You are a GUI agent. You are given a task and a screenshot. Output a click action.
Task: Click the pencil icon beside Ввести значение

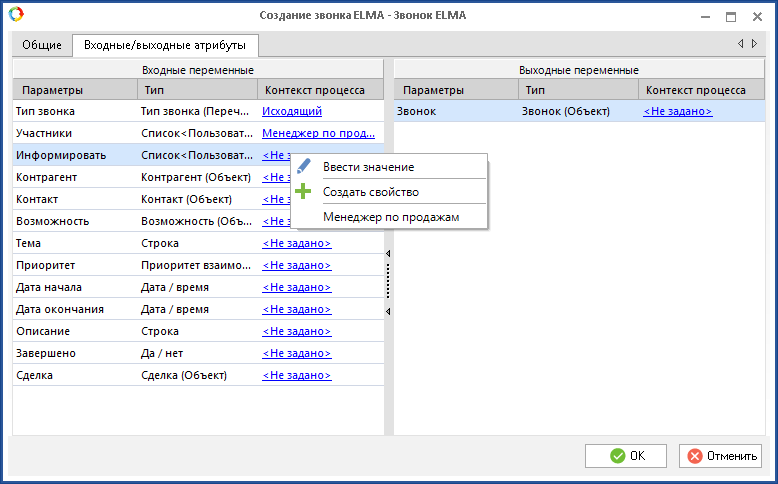point(303,166)
